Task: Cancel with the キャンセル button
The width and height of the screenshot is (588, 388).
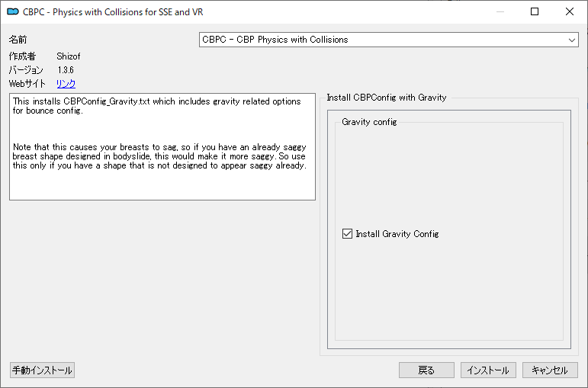Action: click(550, 370)
